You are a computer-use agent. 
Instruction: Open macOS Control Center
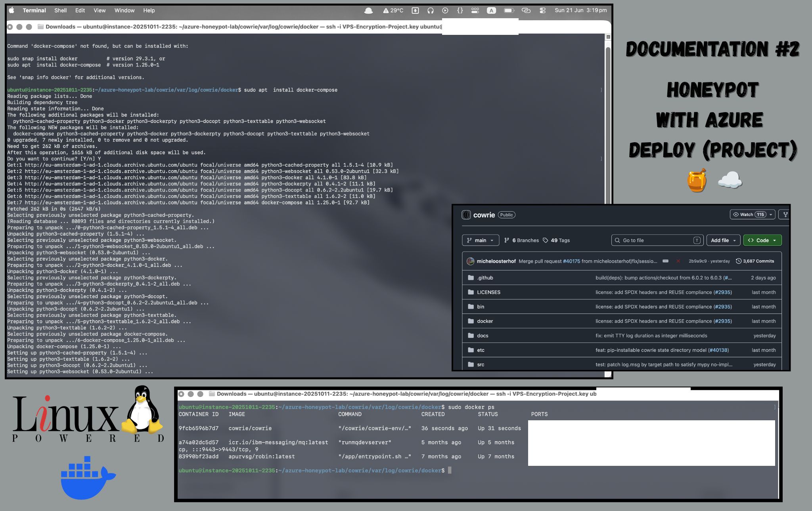542,11
